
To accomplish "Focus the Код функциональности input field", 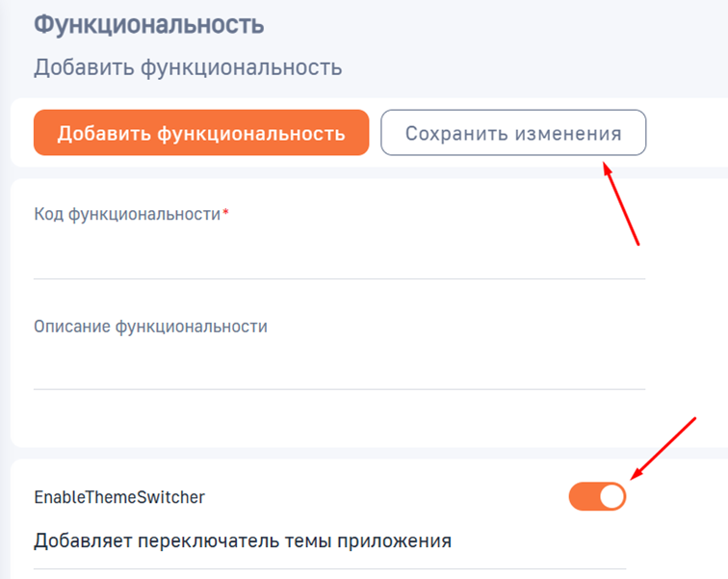I will (339, 254).
